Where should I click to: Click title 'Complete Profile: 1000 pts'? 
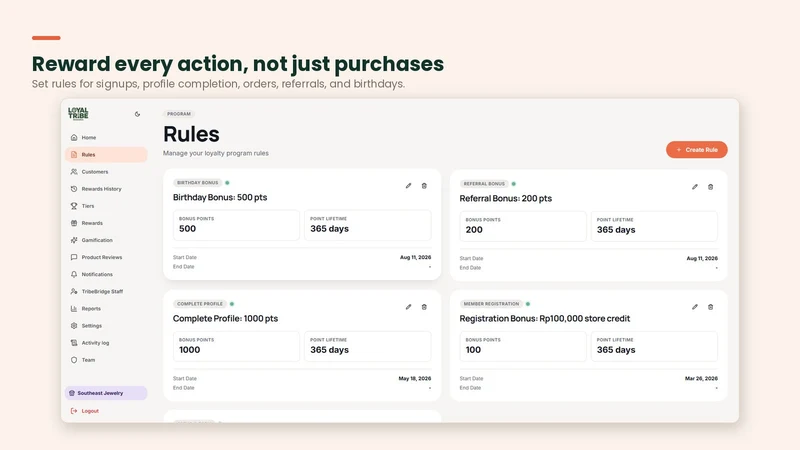pos(226,318)
